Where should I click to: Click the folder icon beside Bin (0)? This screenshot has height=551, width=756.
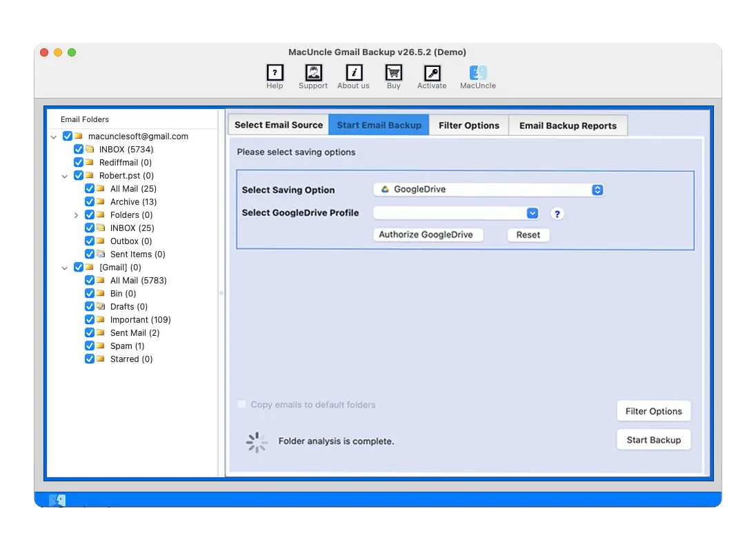[101, 293]
